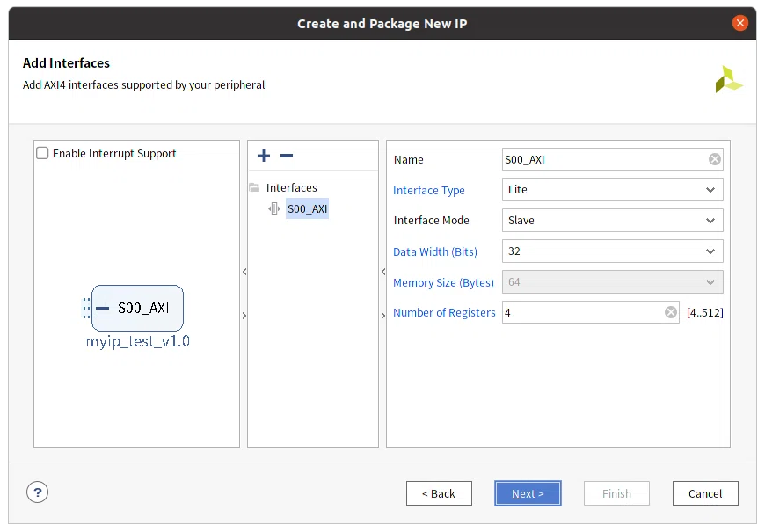Open the disabled Memory Size dropdown
Screen dimensions: 765x532
612,282
